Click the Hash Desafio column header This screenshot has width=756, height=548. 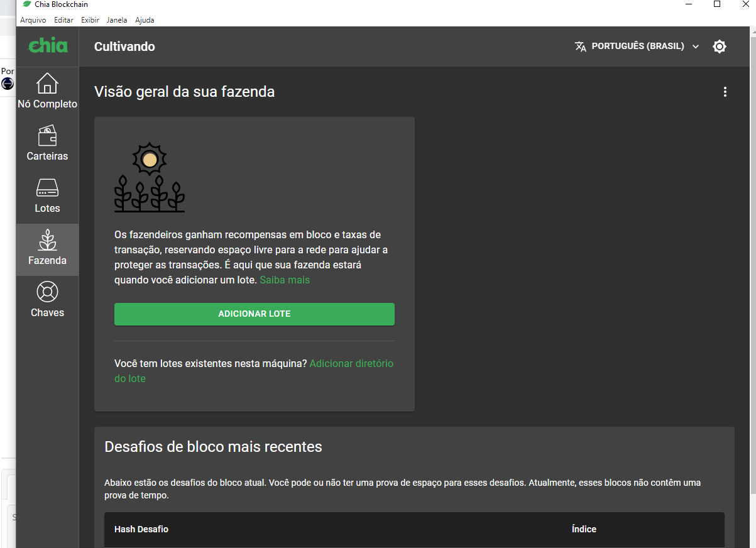coord(141,529)
